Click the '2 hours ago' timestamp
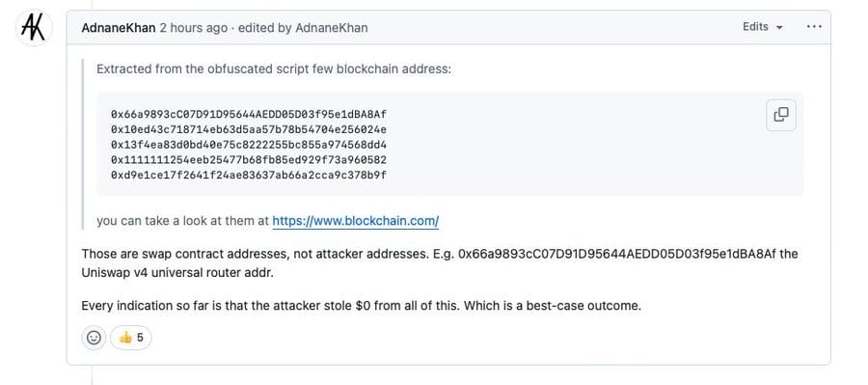Screen dimensions: 868x385 pyautogui.click(x=193, y=28)
